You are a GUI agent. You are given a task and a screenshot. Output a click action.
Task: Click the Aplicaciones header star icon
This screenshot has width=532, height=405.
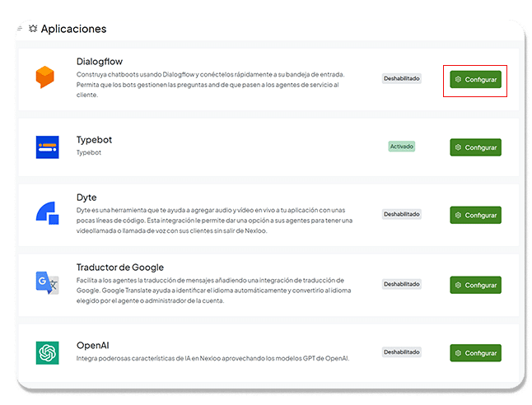click(x=33, y=29)
